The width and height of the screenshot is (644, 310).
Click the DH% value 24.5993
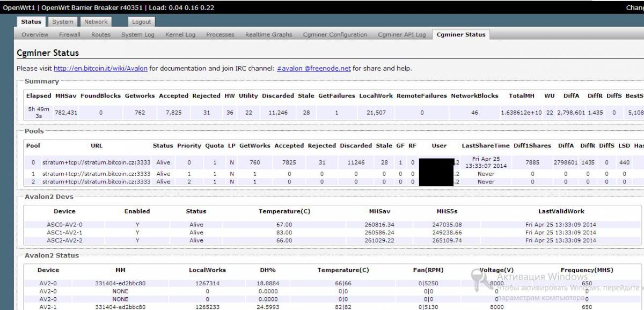coord(268,307)
